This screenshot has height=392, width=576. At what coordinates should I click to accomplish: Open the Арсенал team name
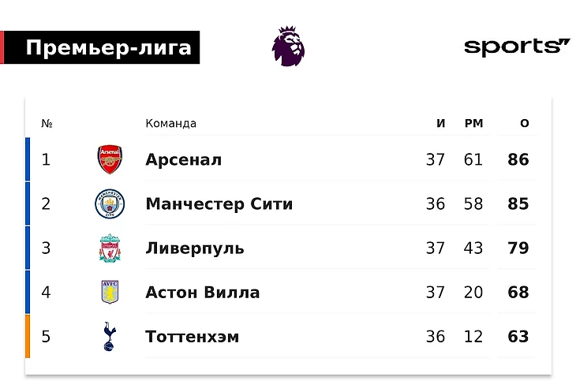click(183, 159)
